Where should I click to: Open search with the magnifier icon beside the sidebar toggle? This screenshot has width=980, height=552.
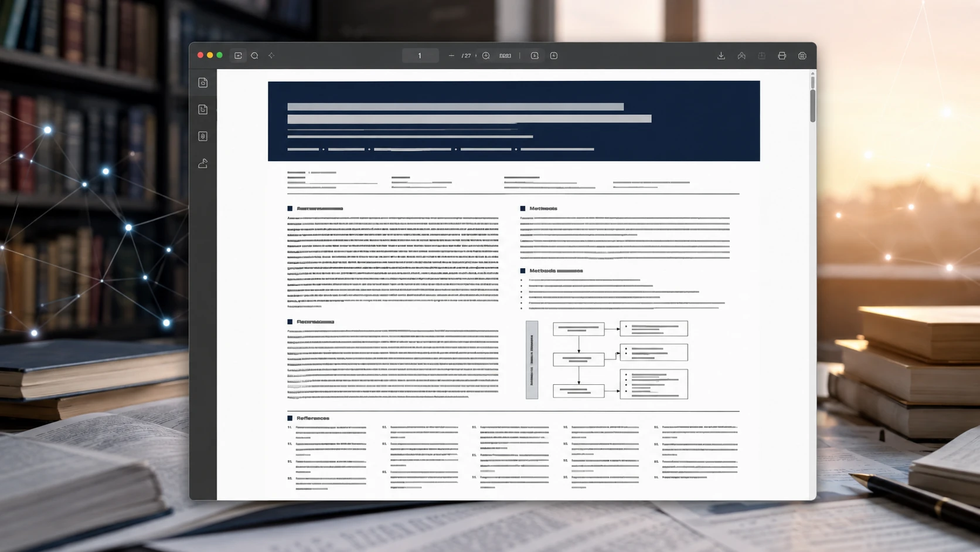[x=254, y=56]
